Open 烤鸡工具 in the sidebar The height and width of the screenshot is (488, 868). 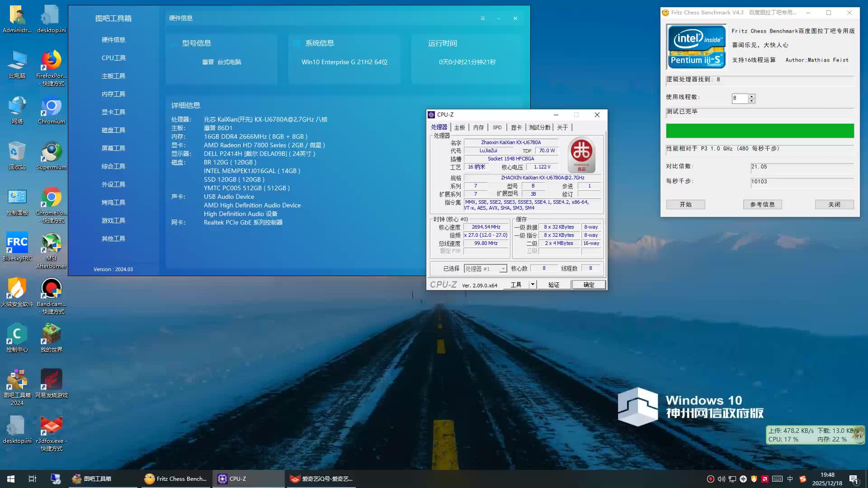click(113, 202)
